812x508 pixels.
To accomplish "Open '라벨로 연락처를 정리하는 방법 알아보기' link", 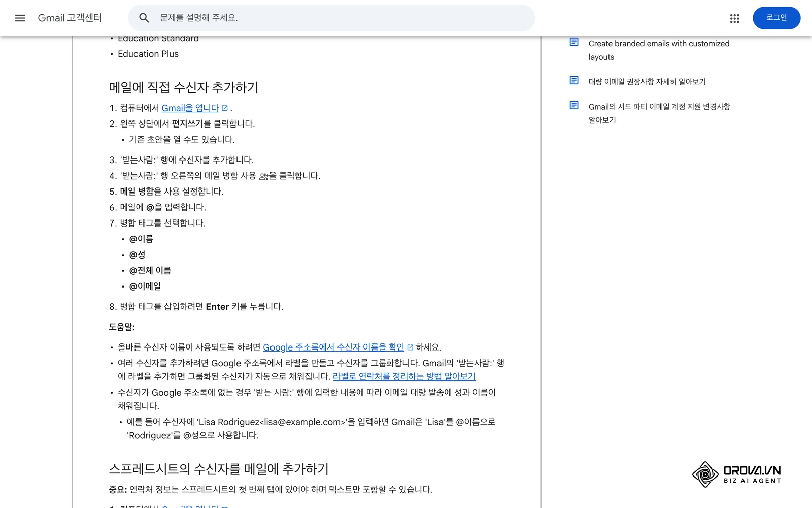I will click(x=404, y=376).
